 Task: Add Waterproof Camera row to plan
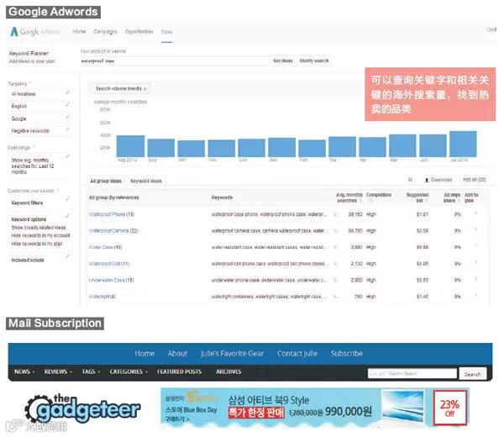coord(475,230)
